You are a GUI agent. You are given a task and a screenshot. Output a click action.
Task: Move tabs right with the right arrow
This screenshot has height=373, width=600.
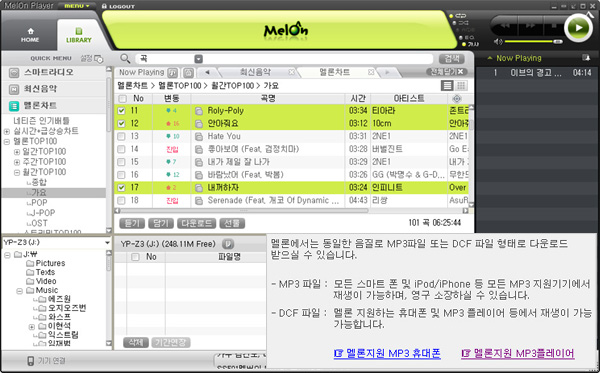pos(387,72)
